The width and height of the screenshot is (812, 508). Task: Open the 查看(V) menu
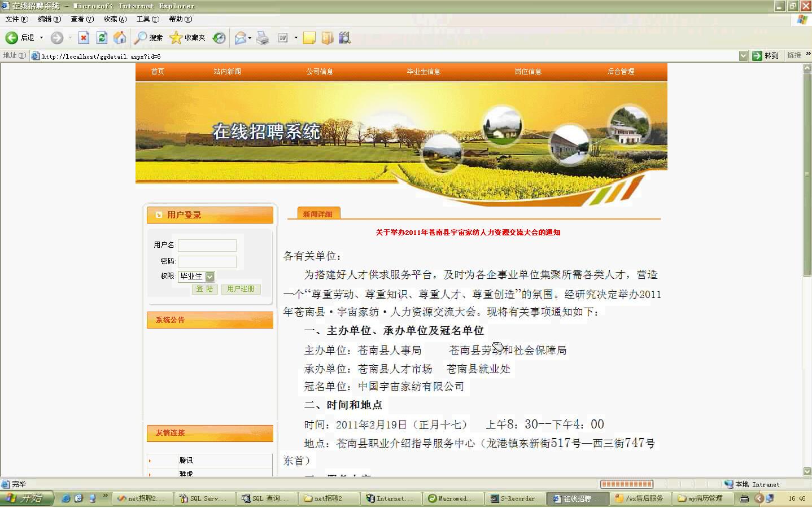(82, 19)
